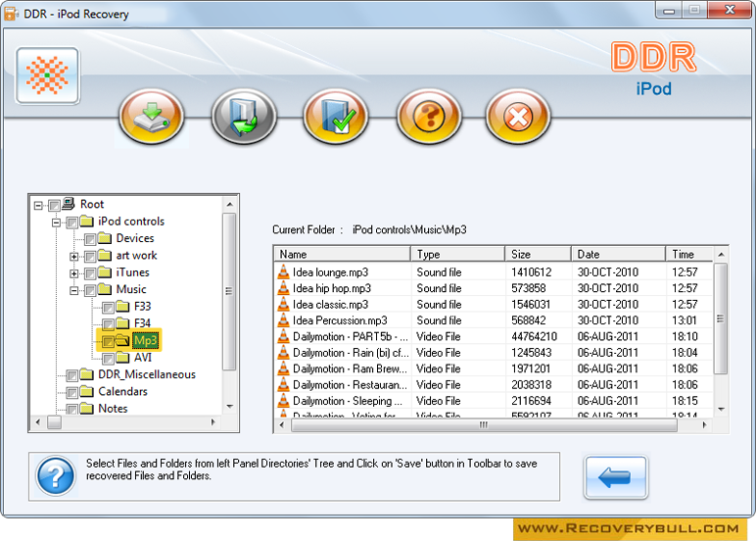Check the iTunes folder checkbox
This screenshot has width=756, height=541.
[x=90, y=273]
